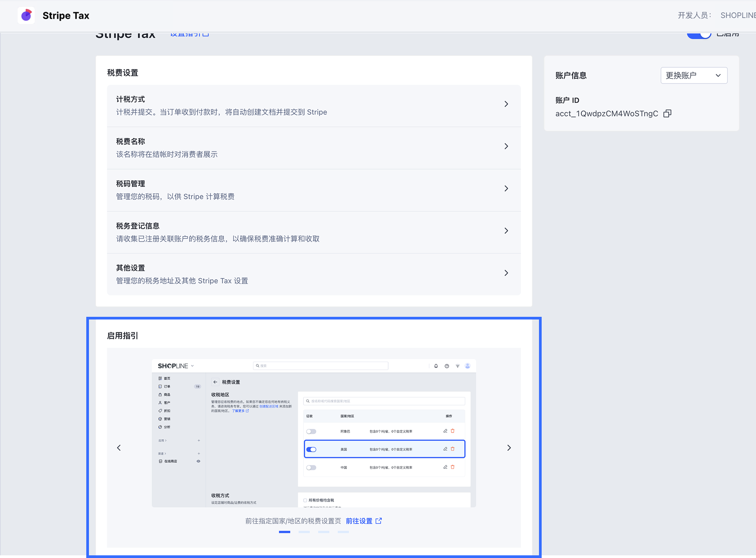756x558 pixels.
Task: Click the caption 前往指定国家/地区的税费设置页
Action: click(293, 521)
